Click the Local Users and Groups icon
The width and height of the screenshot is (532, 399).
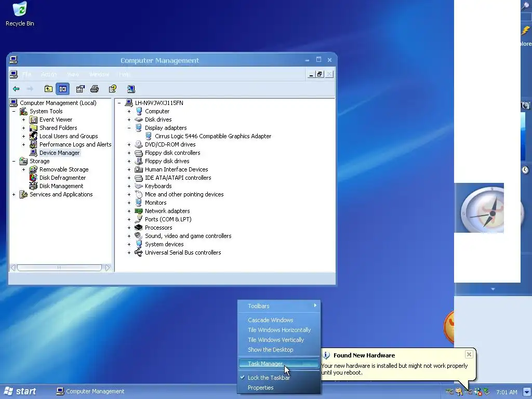coord(33,136)
